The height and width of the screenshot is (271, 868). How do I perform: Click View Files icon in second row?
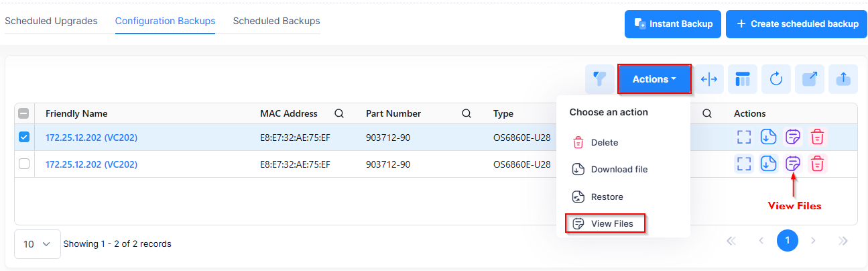tap(793, 163)
